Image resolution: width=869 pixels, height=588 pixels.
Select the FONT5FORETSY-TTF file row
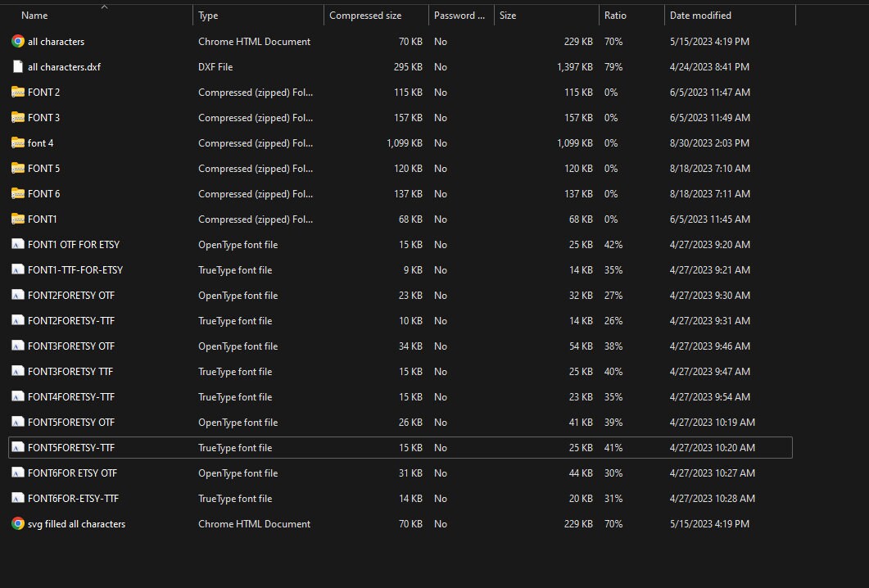[x=401, y=448]
